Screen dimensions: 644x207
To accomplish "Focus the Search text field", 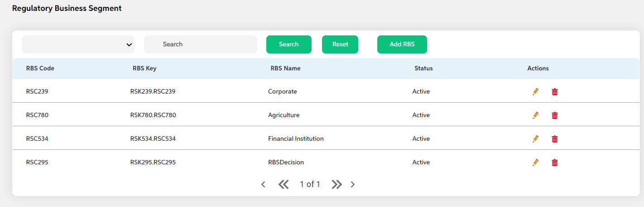I will tap(201, 44).
